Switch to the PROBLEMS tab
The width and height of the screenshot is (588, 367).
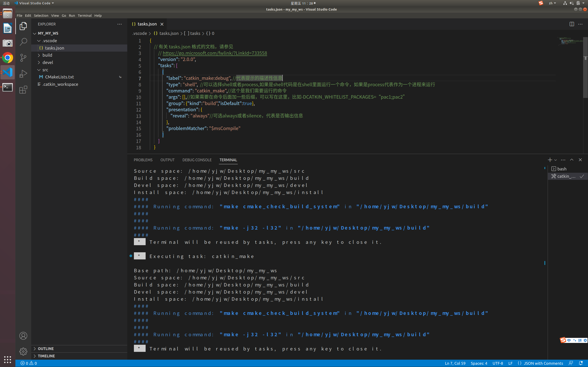[x=143, y=160]
